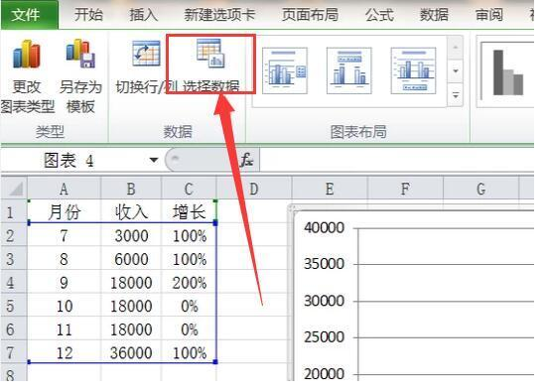Switch to the 插入 (Insert) tab
The width and height of the screenshot is (545, 392).
(x=144, y=15)
